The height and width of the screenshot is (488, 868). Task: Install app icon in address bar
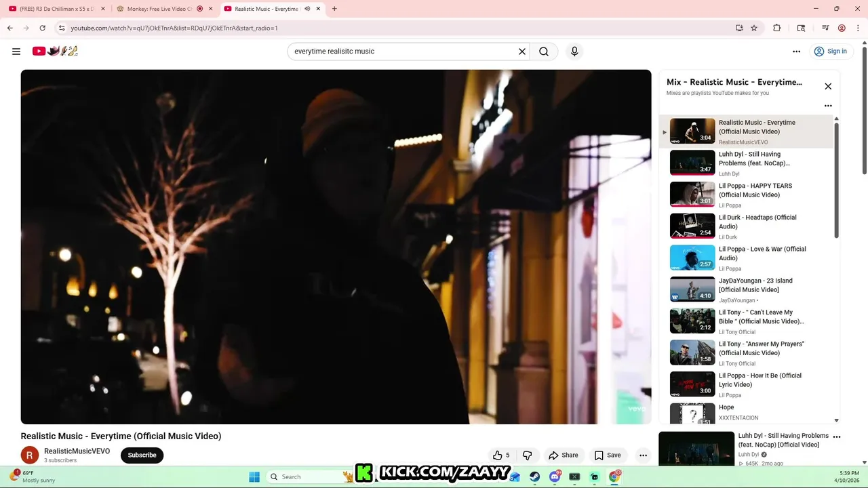point(739,28)
